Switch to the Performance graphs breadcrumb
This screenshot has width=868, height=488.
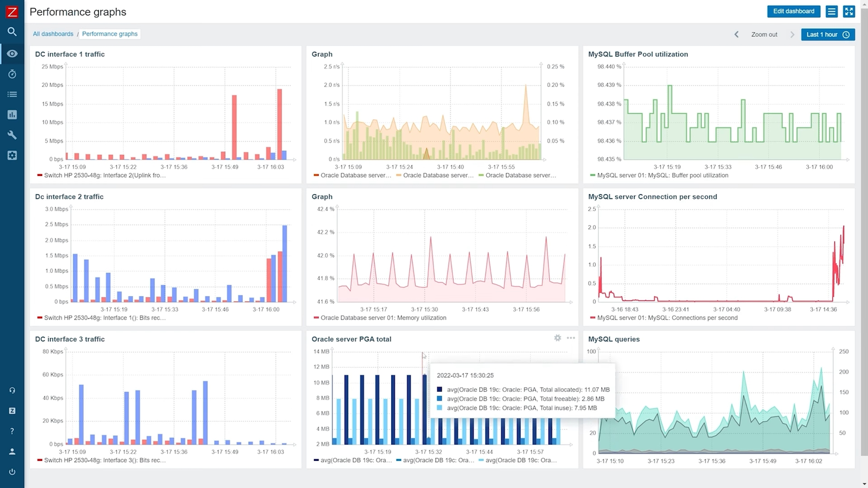point(110,33)
